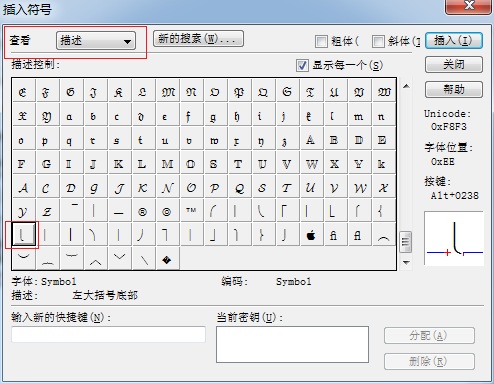This screenshot has height=384, width=494.
Task: Select the upward caret symbol in last row
Action: 95,259
